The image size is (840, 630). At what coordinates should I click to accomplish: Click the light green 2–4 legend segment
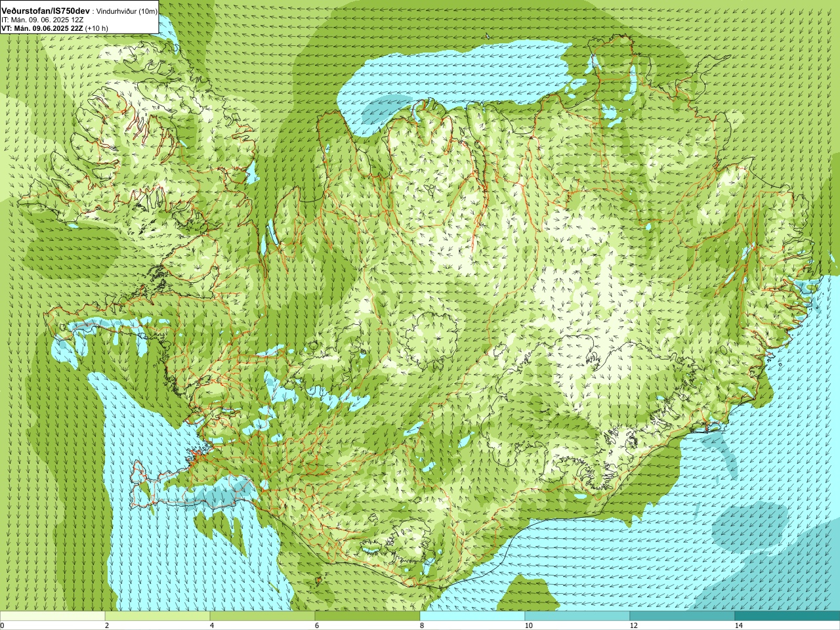157,616
